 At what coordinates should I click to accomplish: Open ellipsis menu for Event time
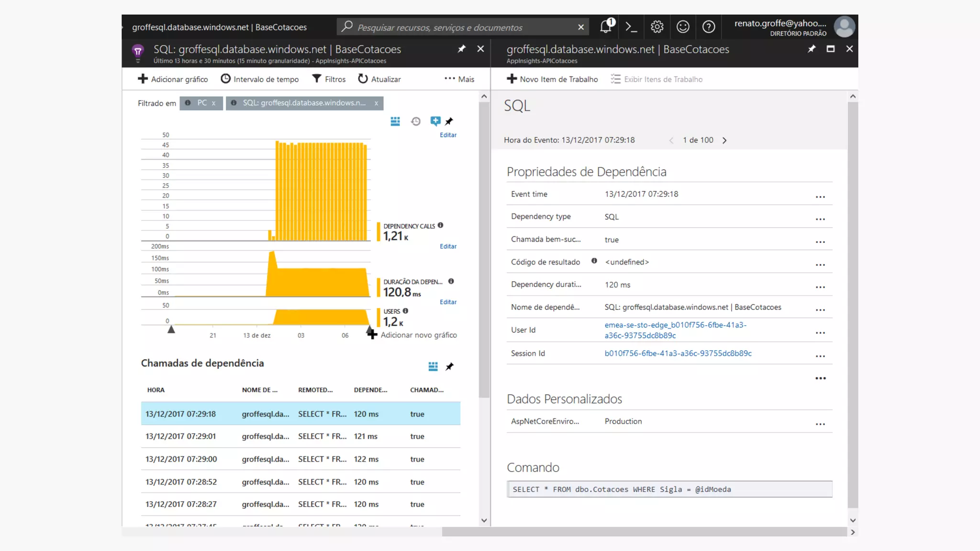coord(820,197)
